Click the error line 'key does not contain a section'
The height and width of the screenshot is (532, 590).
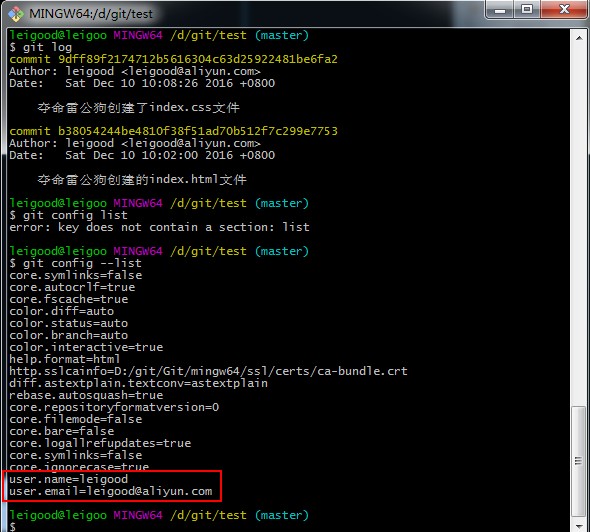(x=159, y=227)
